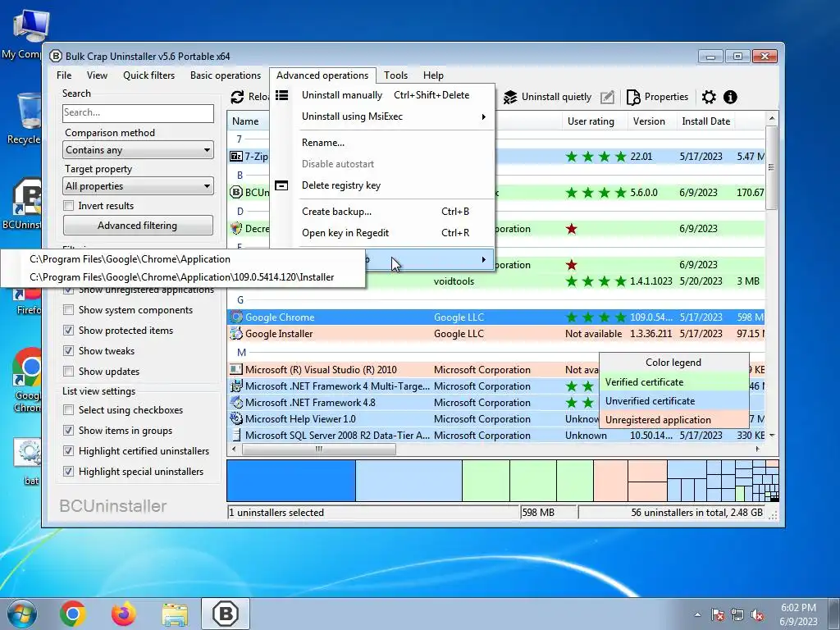Click the Microsoft Visual Studio 2010 row icon
This screenshot has width=840, height=630.
click(x=235, y=370)
